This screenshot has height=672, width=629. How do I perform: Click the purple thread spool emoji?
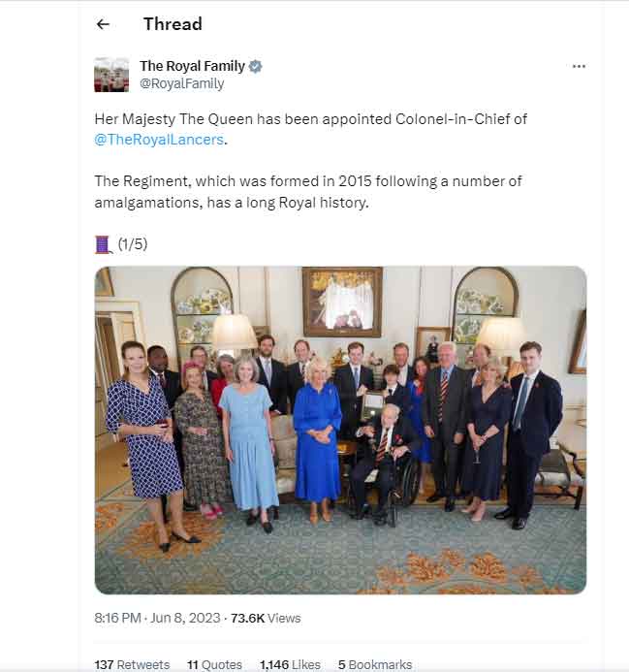[104, 244]
